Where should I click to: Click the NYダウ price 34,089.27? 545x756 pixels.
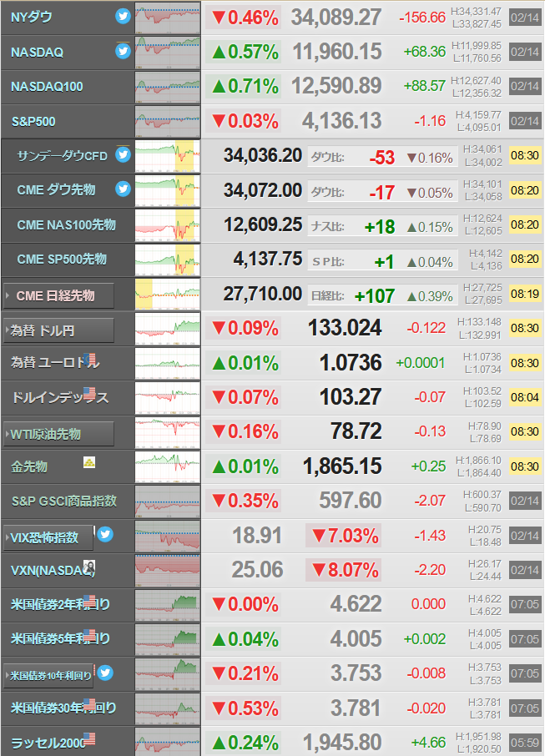[x=336, y=18]
